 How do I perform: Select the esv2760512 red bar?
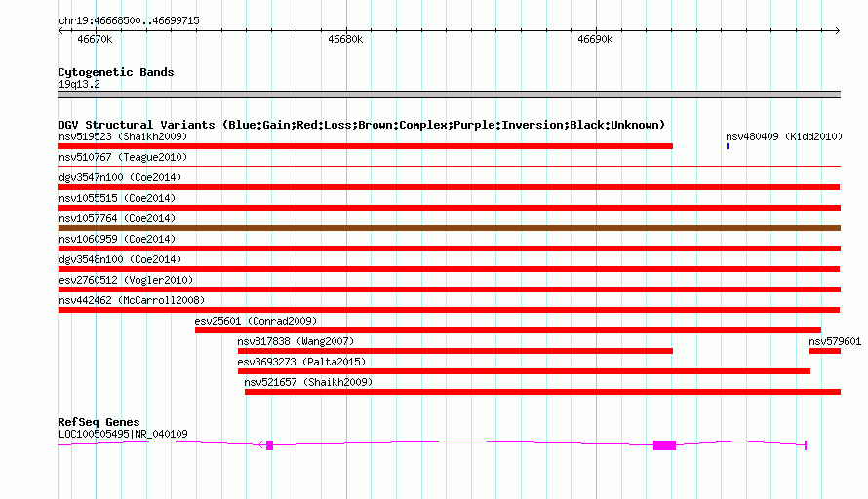pyautogui.click(x=449, y=289)
